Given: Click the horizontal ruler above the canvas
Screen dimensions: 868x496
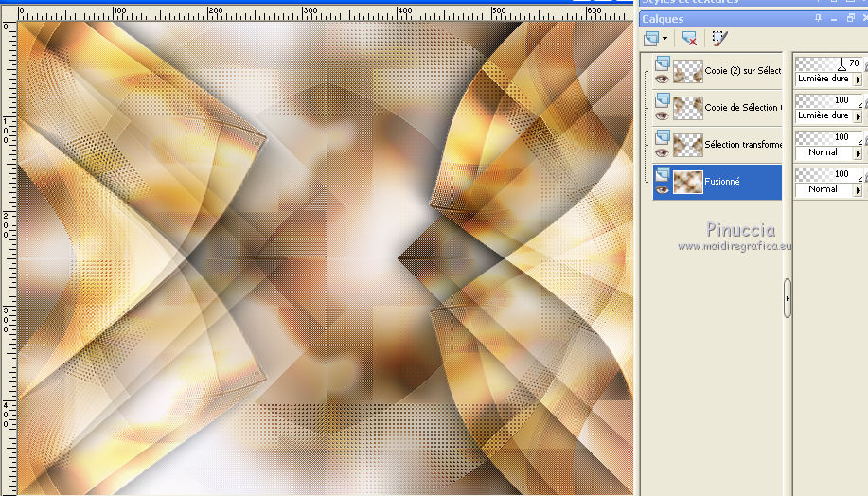Looking at the screenshot, I should [326, 13].
